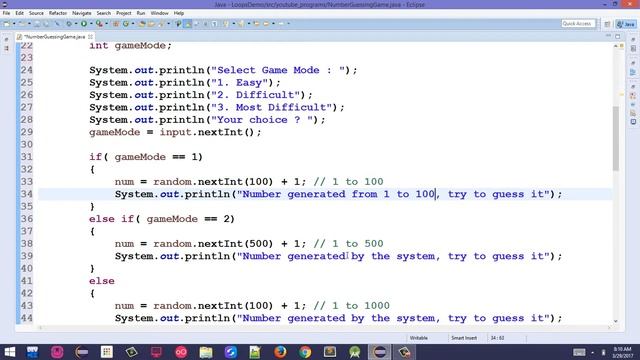Click the "Writable" status bar entry
The height and width of the screenshot is (360, 640).
pyautogui.click(x=418, y=338)
